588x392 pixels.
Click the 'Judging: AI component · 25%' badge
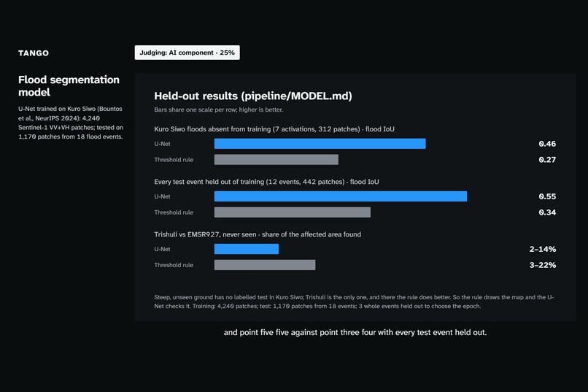[187, 53]
